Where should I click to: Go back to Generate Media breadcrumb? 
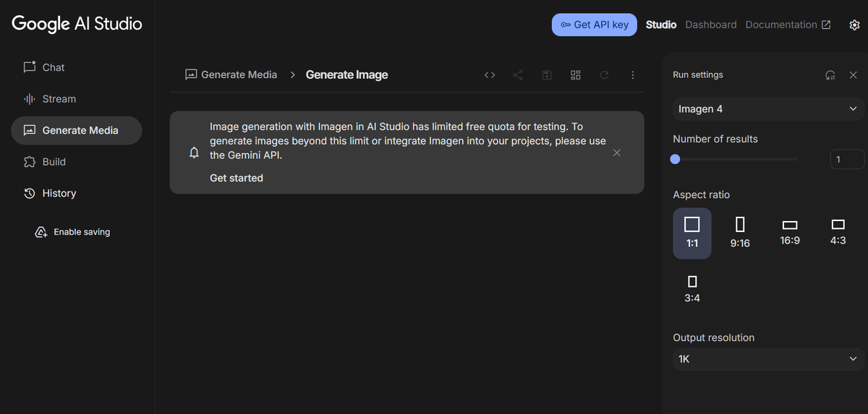tap(231, 74)
